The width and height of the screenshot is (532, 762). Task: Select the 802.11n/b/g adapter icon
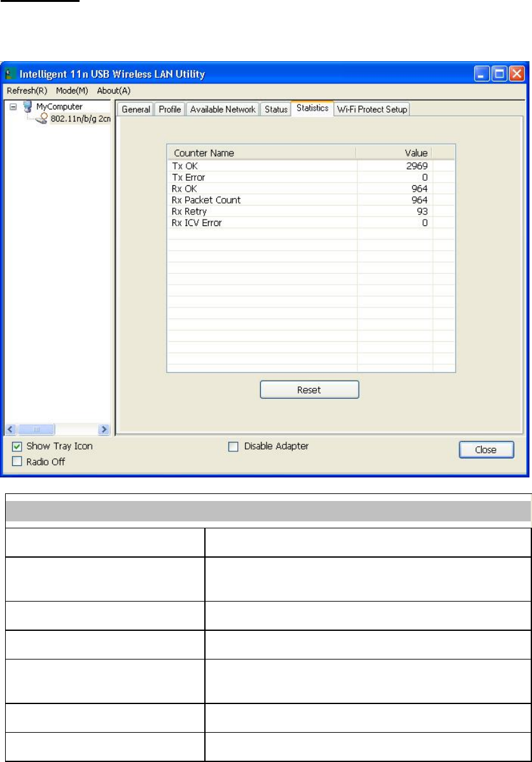pos(42,118)
